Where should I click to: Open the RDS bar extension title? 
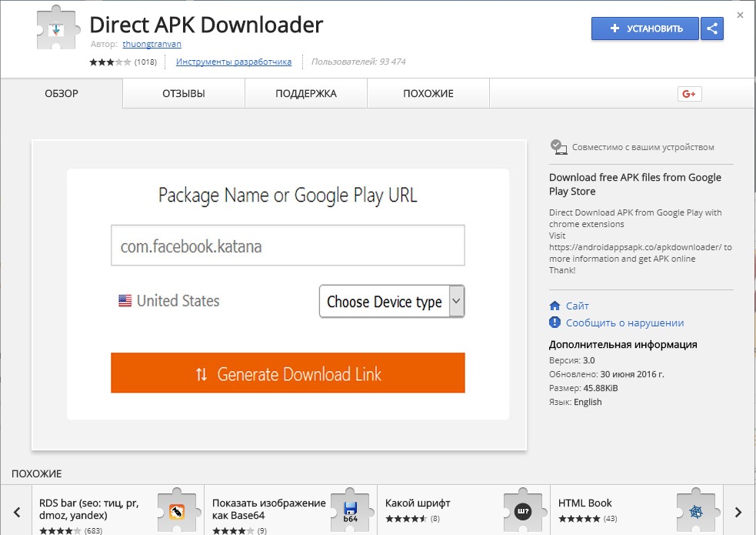point(88,509)
